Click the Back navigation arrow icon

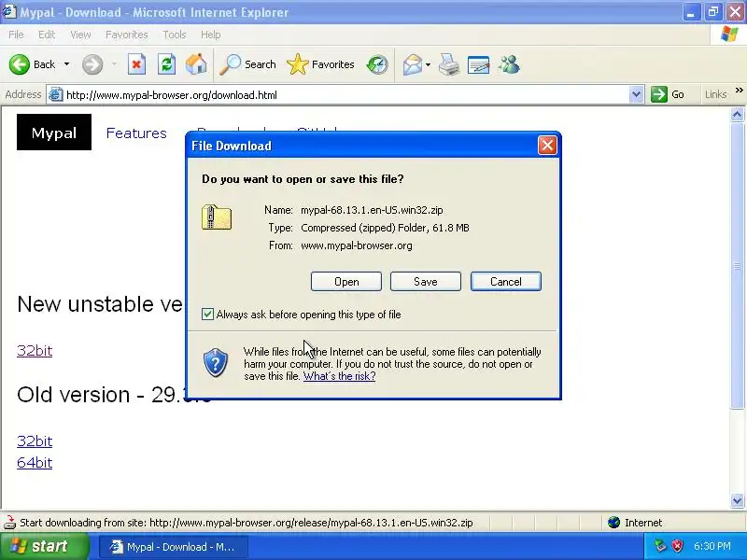point(19,64)
